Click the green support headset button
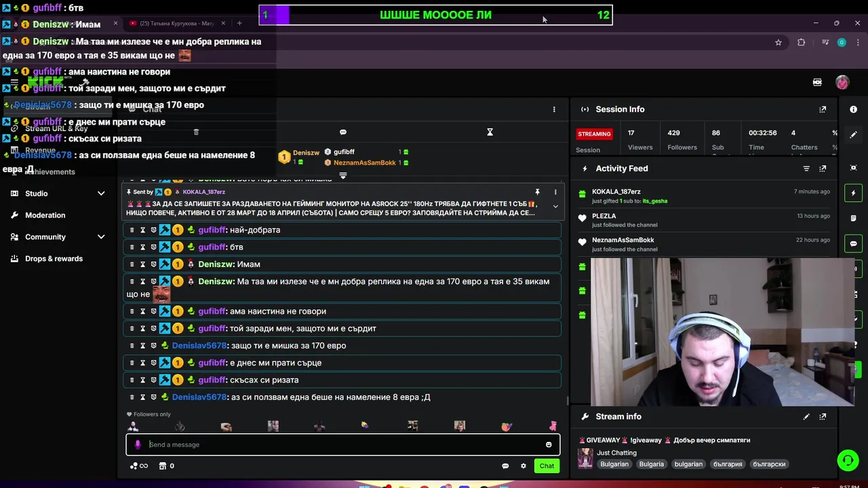 pos(848,460)
